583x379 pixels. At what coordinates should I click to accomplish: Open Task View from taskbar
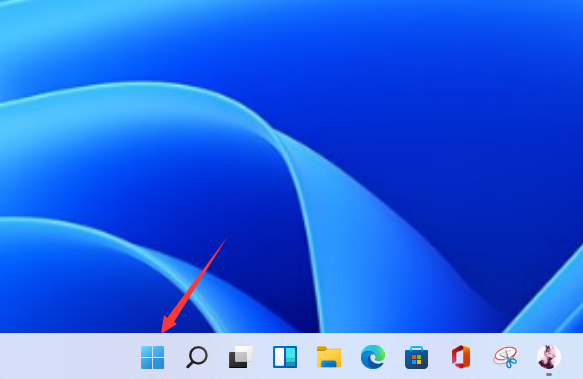(241, 357)
